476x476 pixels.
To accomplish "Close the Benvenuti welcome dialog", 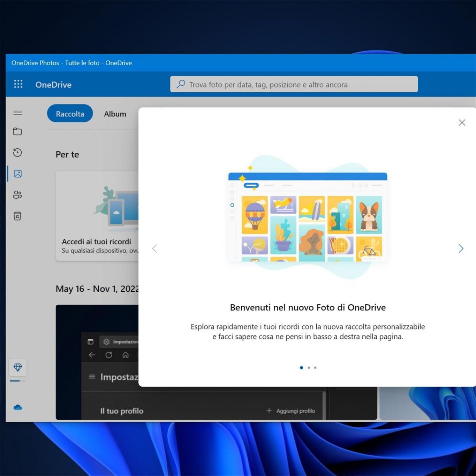I will [462, 123].
